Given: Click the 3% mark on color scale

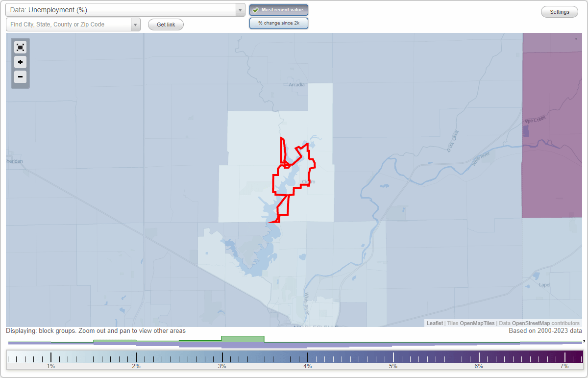Looking at the screenshot, I should tap(222, 366).
